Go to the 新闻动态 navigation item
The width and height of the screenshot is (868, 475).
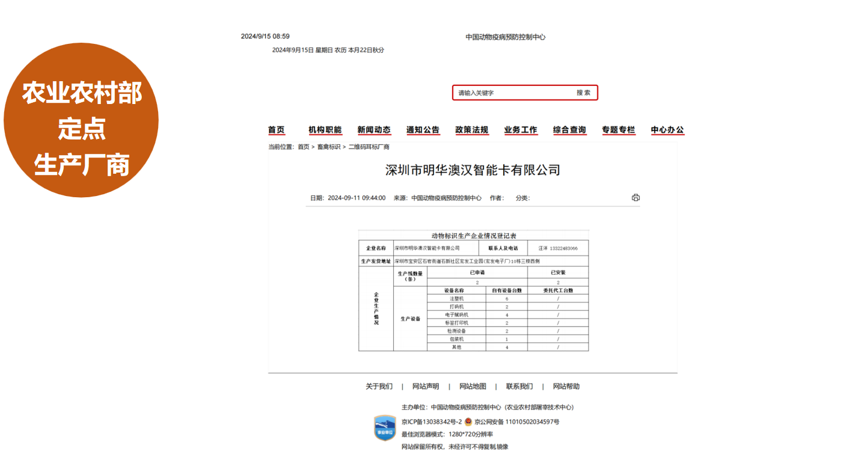374,130
